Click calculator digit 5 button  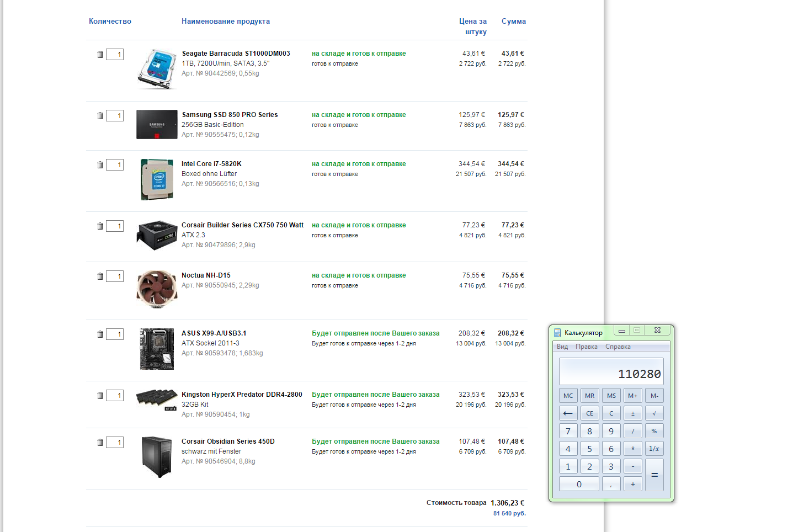[589, 449]
